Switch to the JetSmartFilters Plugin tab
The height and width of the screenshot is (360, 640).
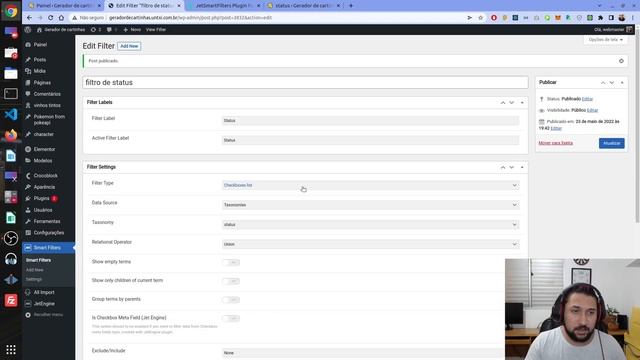coord(223,6)
